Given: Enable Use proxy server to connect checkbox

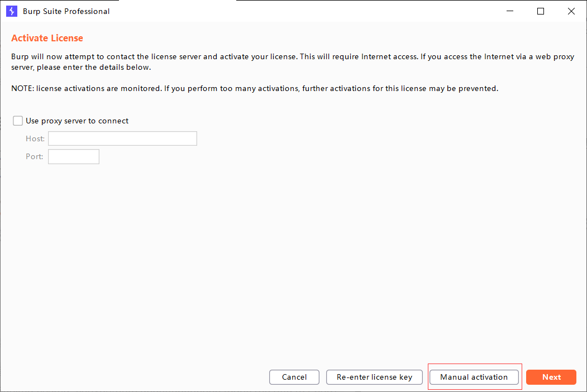Looking at the screenshot, I should click(18, 121).
